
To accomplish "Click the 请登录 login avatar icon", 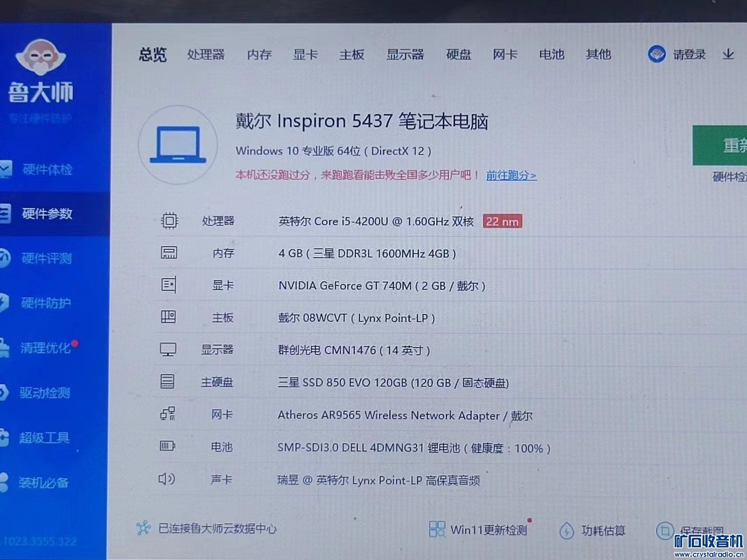I will (656, 54).
